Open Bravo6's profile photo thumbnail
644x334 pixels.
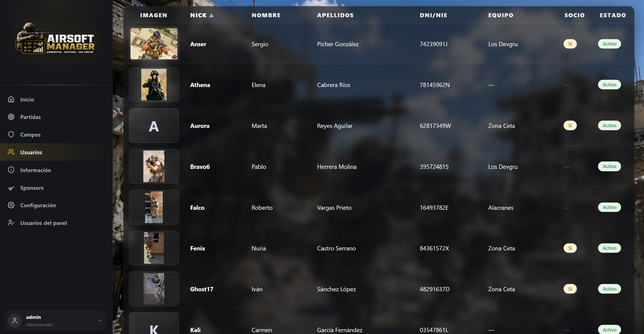point(154,166)
